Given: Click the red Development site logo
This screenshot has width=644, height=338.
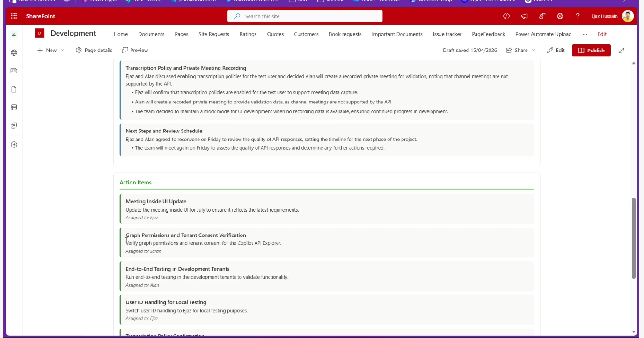Looking at the screenshot, I should [x=40, y=34].
